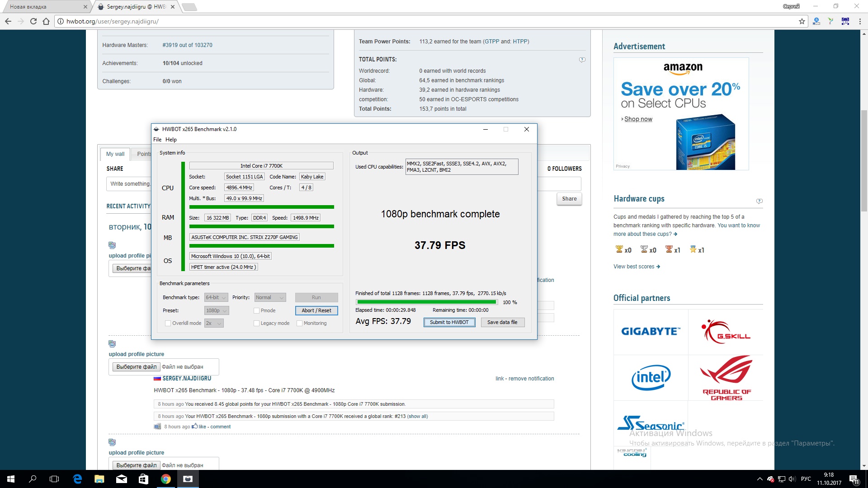The height and width of the screenshot is (488, 868).
Task: Show hidden system tray icons
Action: point(759,479)
